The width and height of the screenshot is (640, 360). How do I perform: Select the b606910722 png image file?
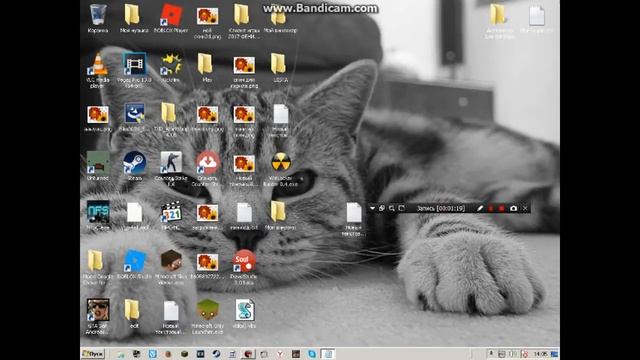click(207, 262)
